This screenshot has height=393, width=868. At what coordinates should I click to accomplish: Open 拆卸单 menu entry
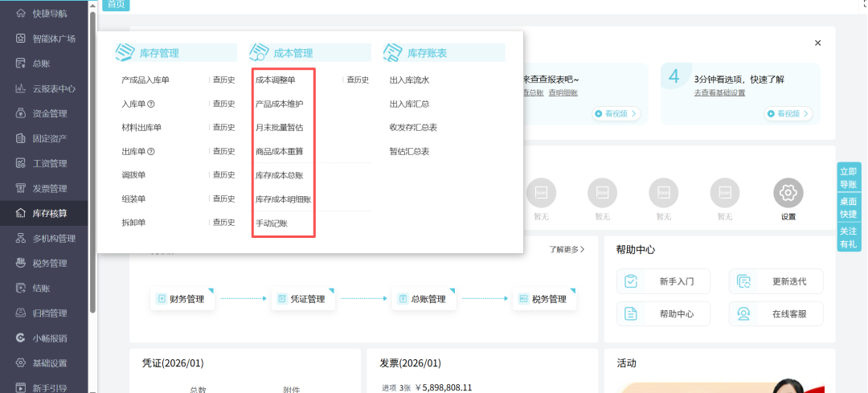click(x=133, y=223)
